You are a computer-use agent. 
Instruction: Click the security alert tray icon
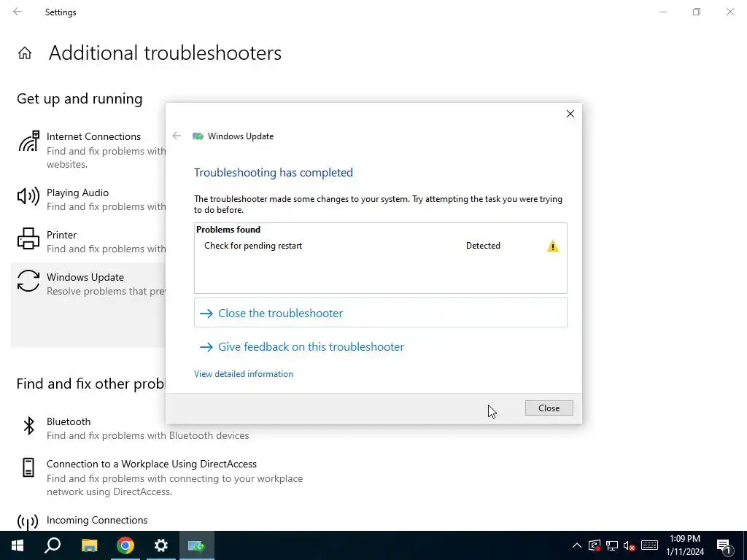pos(594,545)
